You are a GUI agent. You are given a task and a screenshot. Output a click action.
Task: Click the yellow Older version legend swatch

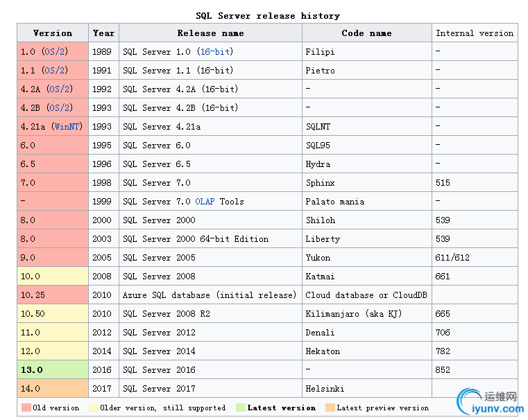click(94, 408)
